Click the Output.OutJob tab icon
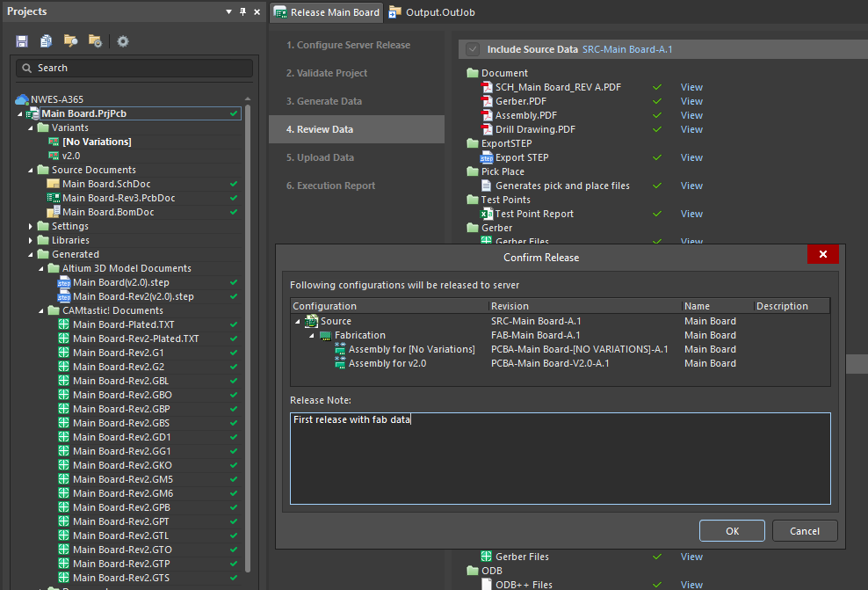The image size is (868, 590). [394, 12]
